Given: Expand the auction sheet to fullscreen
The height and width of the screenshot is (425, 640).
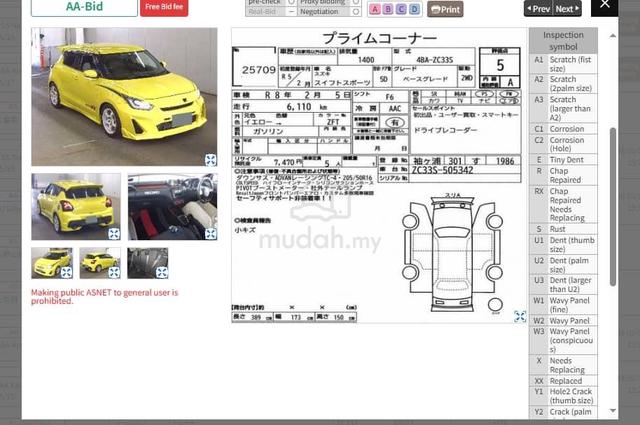Looking at the screenshot, I should pyautogui.click(x=520, y=316).
